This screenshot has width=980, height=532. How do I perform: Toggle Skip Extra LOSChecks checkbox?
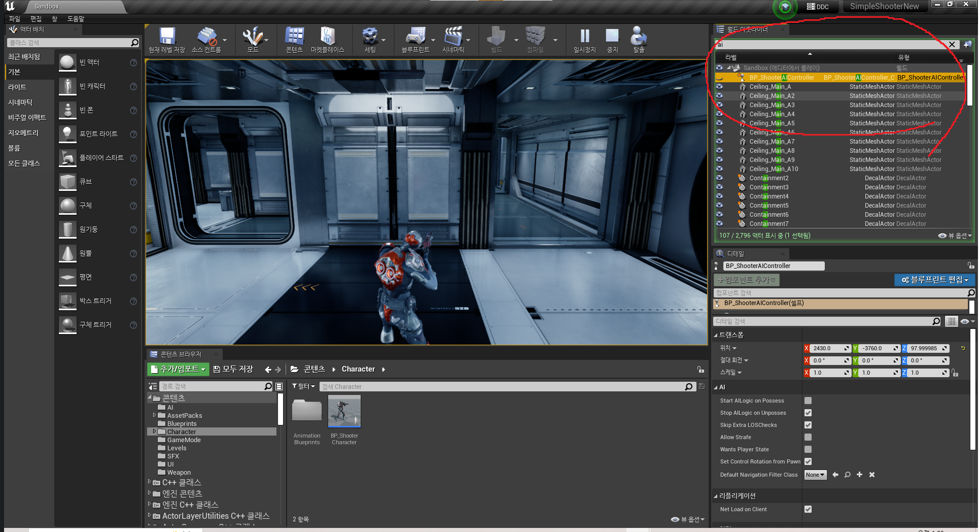[808, 425]
